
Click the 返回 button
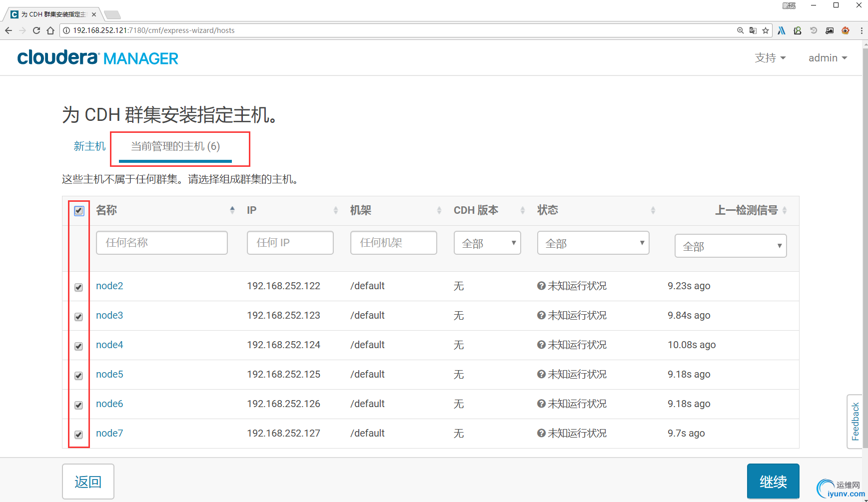[88, 482]
